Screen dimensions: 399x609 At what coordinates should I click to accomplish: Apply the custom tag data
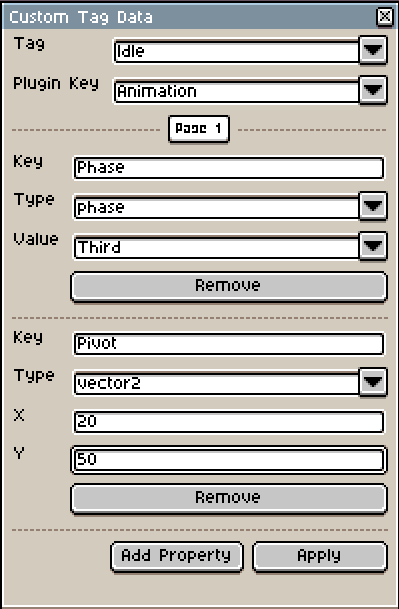[320, 556]
